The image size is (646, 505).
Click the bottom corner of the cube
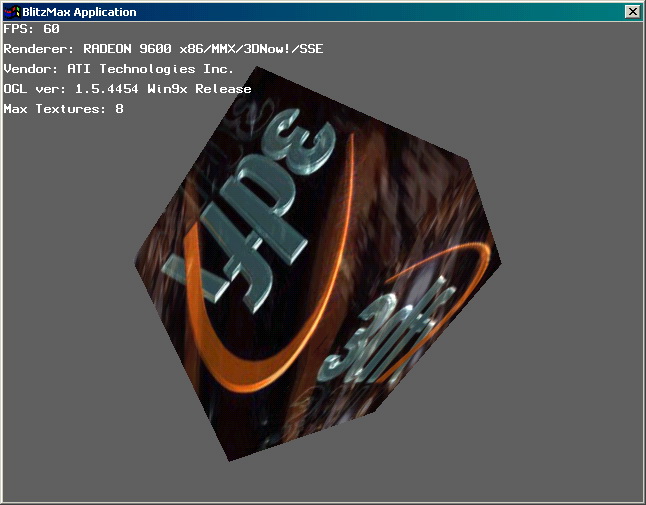[230, 460]
